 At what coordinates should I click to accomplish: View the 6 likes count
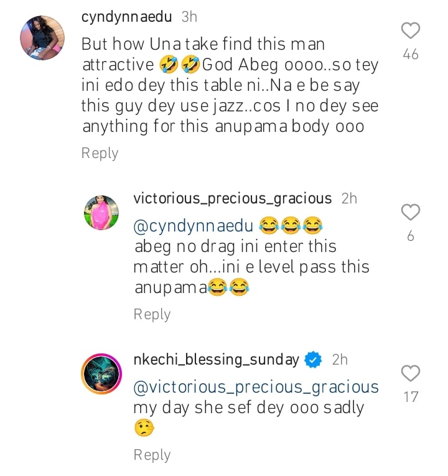pyautogui.click(x=411, y=236)
